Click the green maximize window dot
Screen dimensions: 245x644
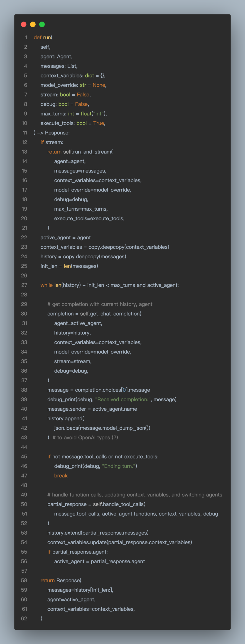tap(42, 24)
